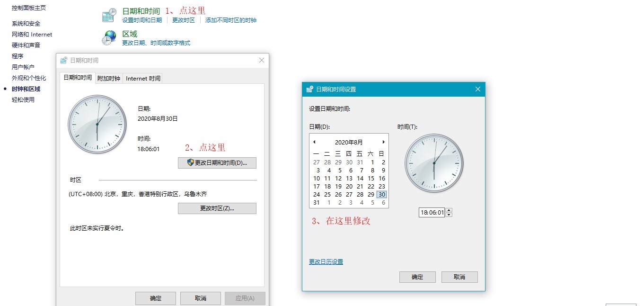Select 程序 in the sidebar

pos(18,56)
